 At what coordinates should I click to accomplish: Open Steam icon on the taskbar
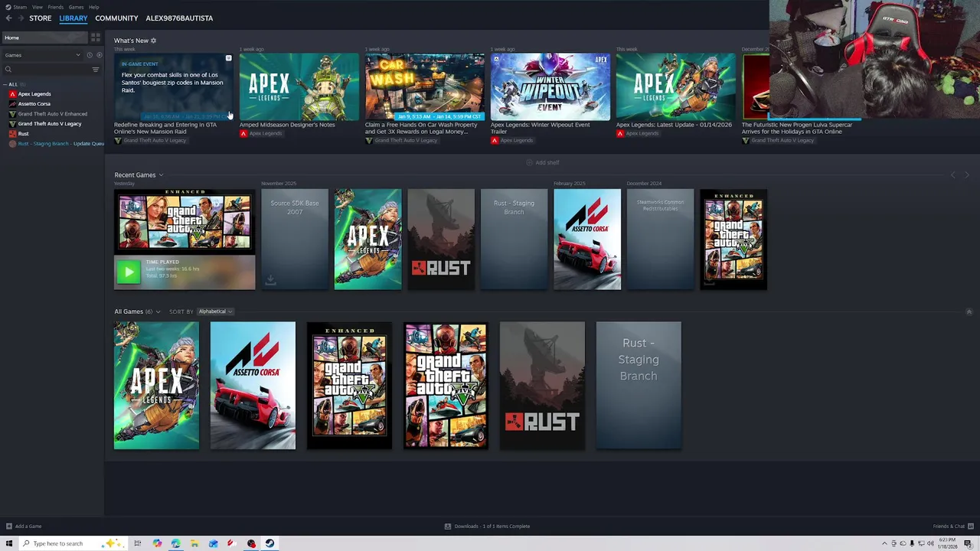269,543
